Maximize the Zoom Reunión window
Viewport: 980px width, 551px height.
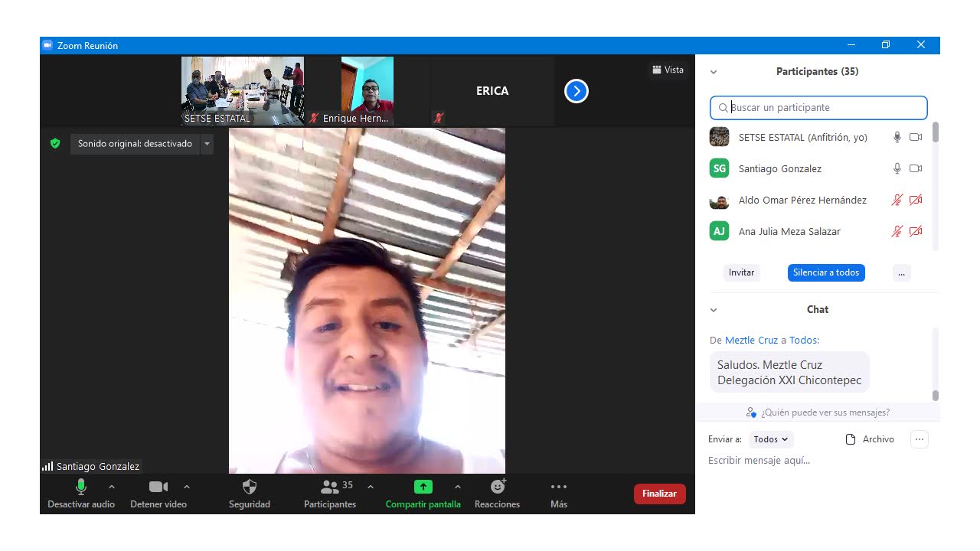(886, 45)
